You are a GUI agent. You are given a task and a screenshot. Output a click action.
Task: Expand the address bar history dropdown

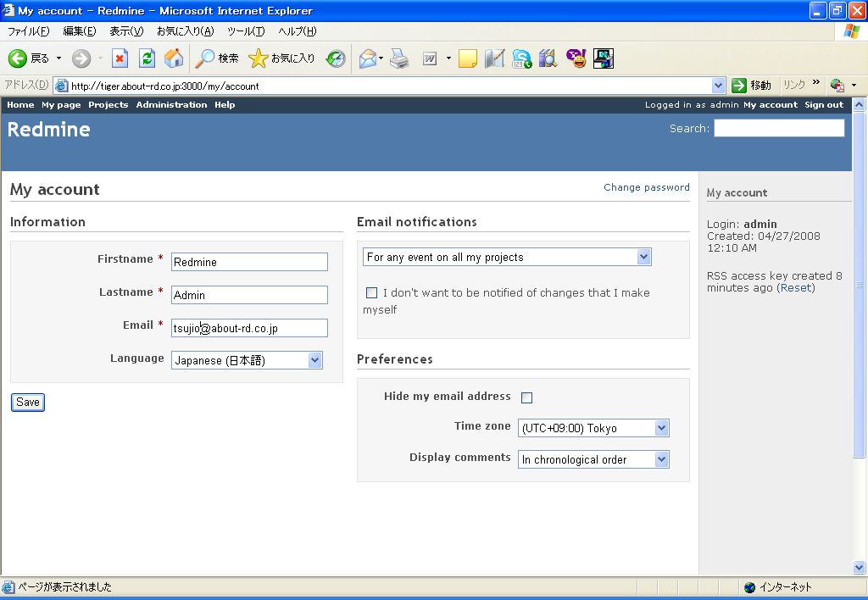click(x=718, y=86)
